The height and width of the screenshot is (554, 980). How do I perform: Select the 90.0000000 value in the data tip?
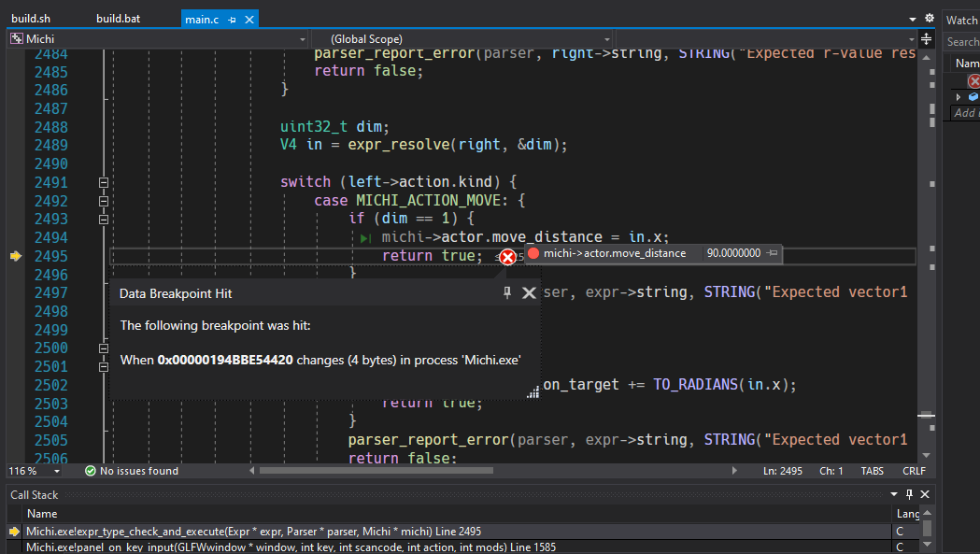click(733, 253)
